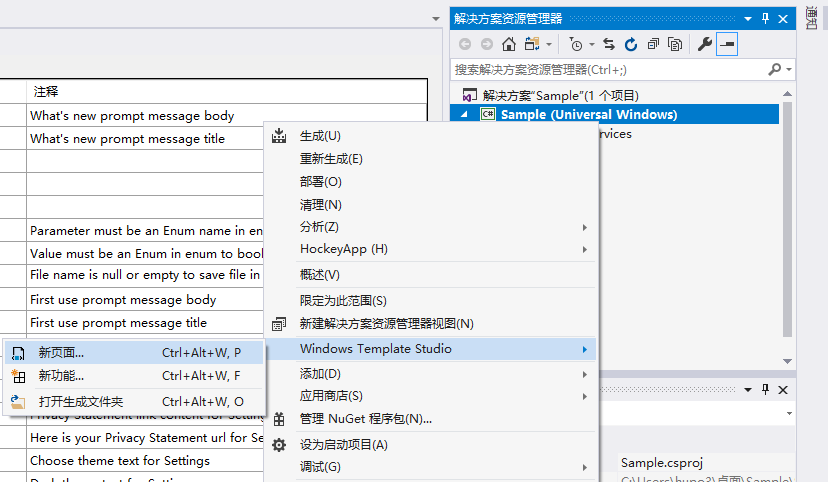Click the Solution Explorer search box
Viewport: 828px width, 482px height.
610,70
